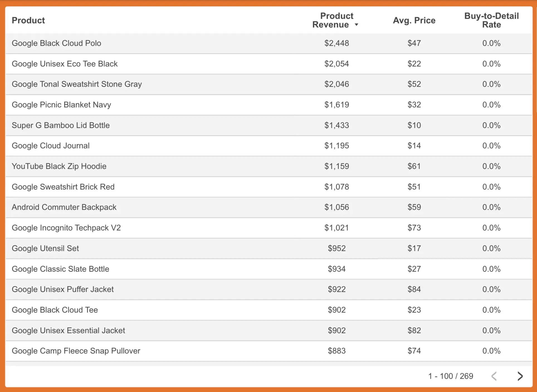Select the Google Picnic Blanket Navy product

click(x=61, y=105)
